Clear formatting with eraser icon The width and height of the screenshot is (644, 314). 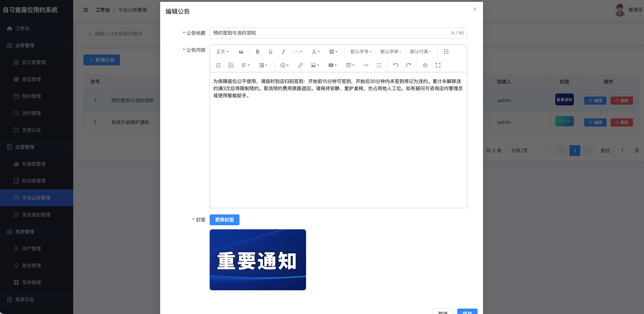(x=425, y=65)
